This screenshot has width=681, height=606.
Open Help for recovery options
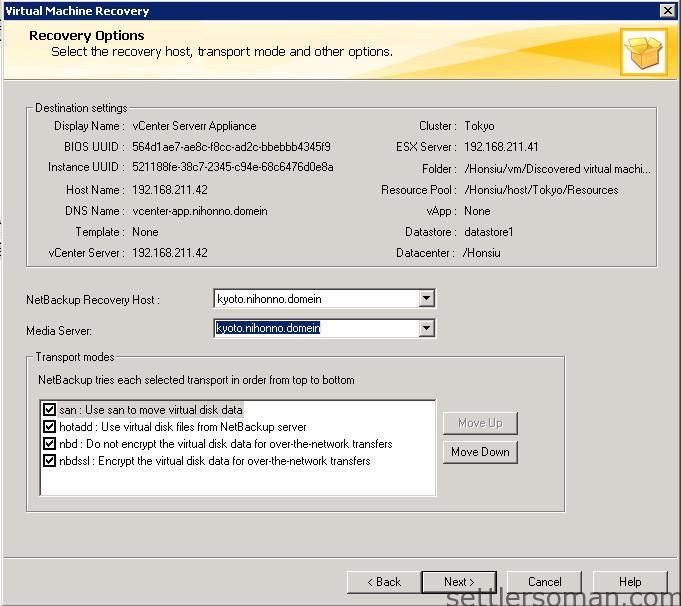pyautogui.click(x=630, y=582)
